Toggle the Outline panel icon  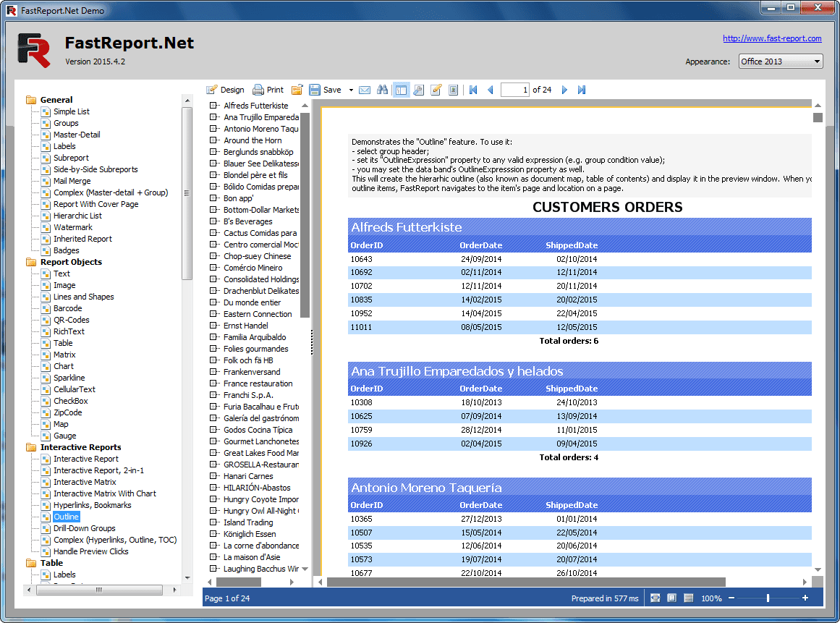point(401,90)
